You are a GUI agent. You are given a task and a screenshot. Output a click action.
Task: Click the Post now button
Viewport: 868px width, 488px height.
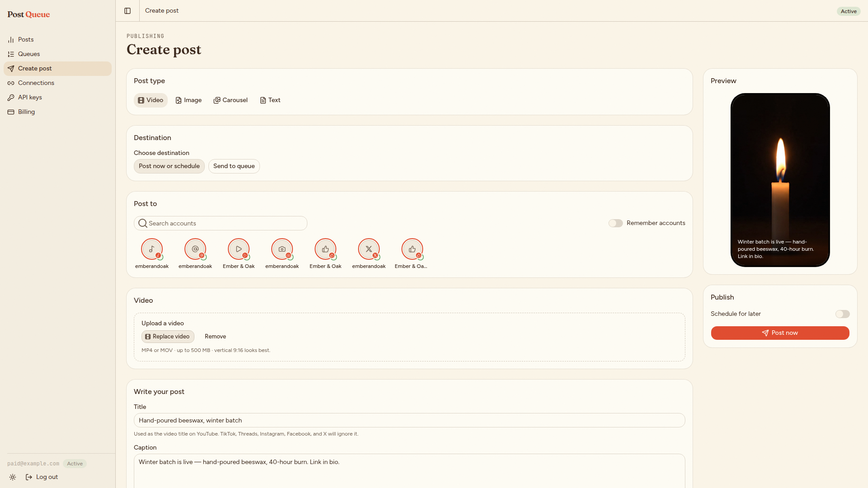tap(780, 333)
